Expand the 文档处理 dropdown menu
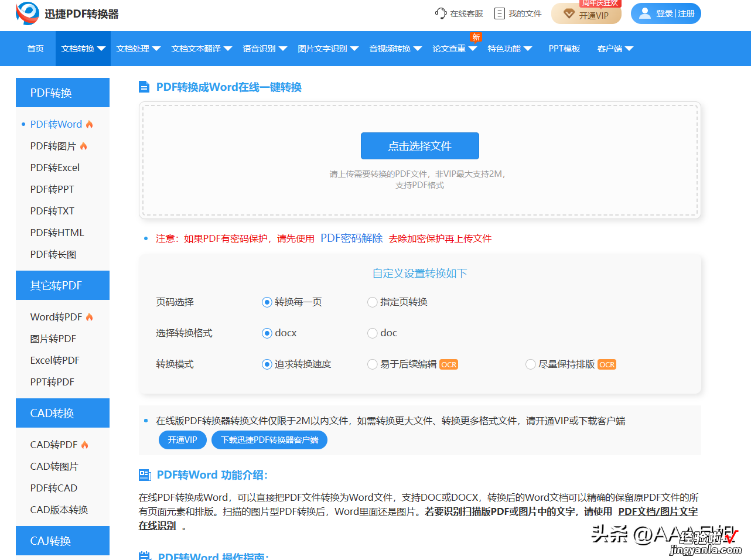This screenshot has height=560, width=751. (138, 49)
